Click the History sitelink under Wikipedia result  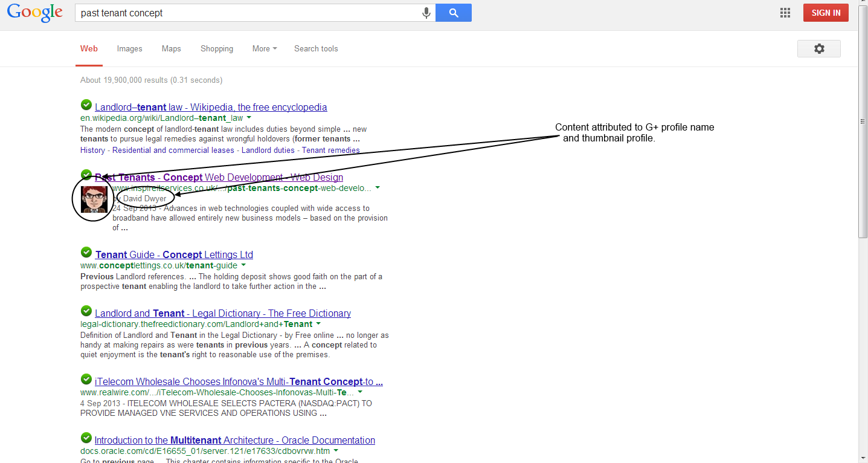point(92,150)
